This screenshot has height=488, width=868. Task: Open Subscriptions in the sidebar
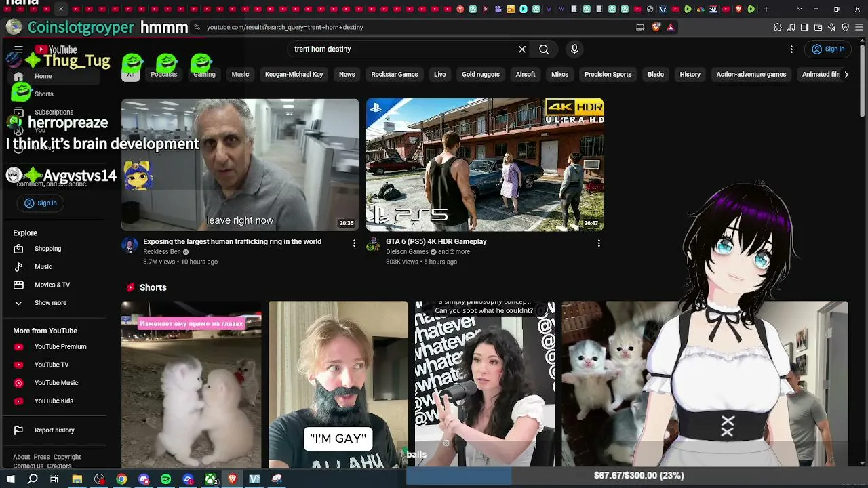click(x=54, y=112)
